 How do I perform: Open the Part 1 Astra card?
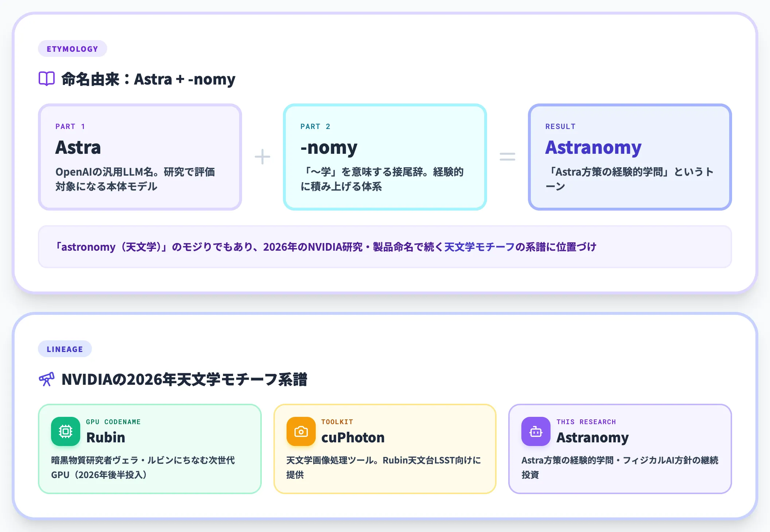[x=140, y=157]
